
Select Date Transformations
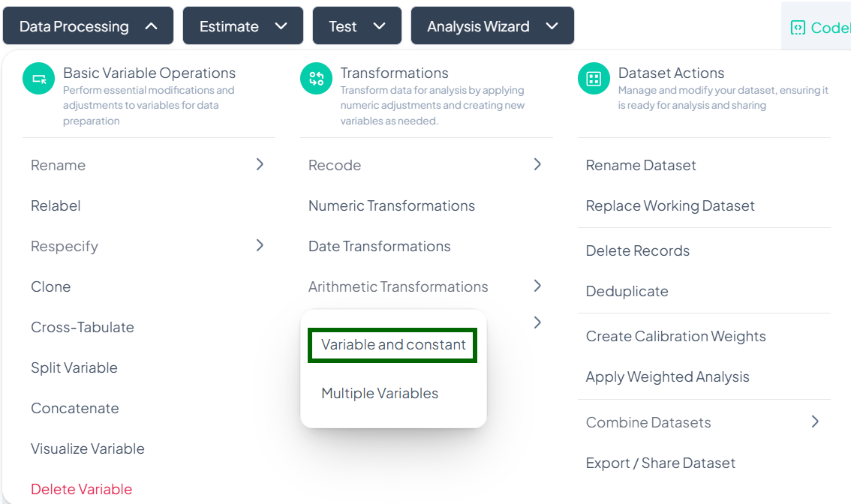[x=380, y=246]
